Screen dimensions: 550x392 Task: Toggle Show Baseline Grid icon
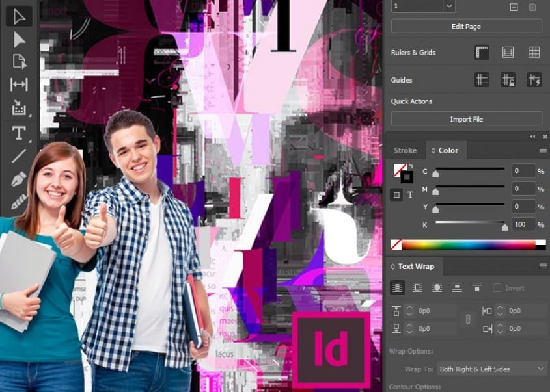[x=508, y=52]
